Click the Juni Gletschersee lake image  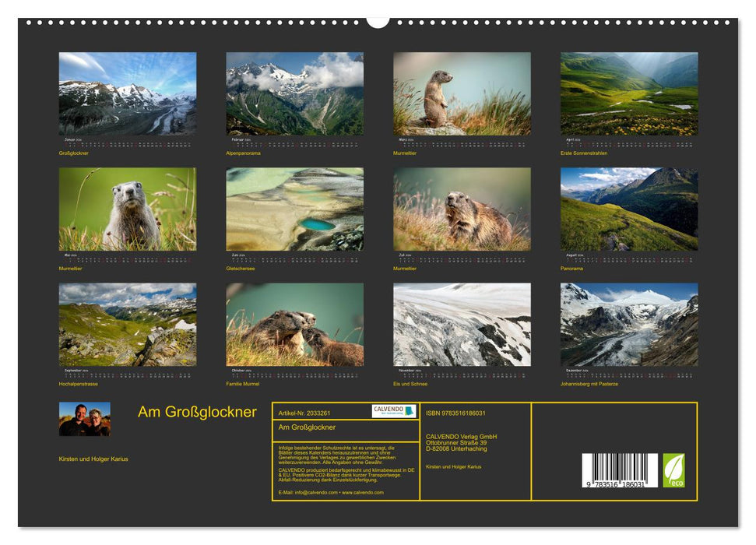point(292,209)
